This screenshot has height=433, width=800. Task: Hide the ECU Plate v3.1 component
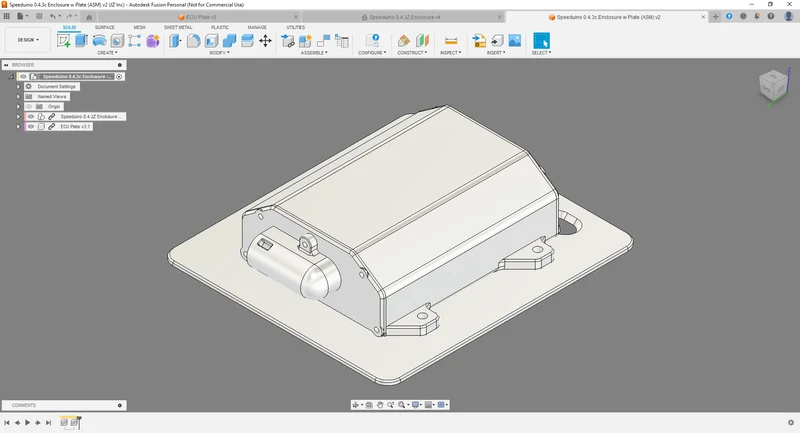tap(31, 126)
